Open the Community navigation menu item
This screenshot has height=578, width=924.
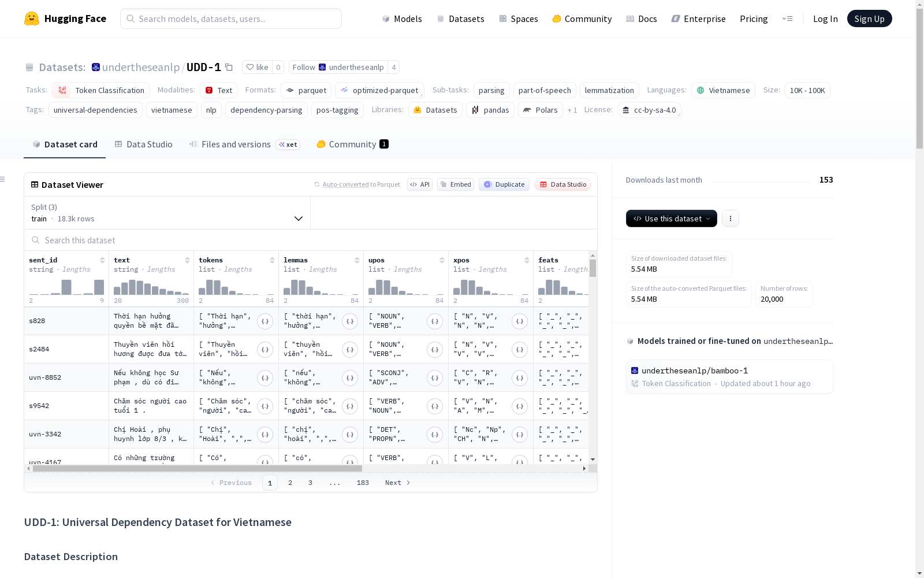pos(582,18)
